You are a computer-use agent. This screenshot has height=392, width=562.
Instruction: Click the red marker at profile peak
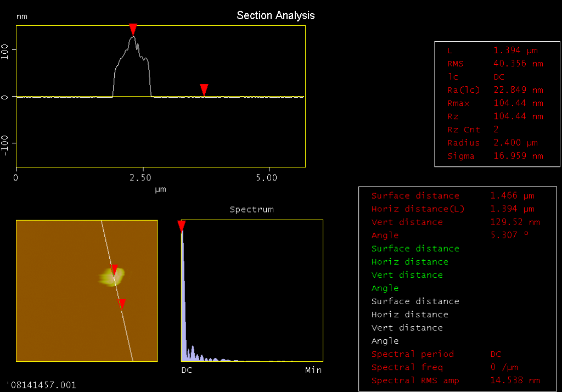click(x=133, y=30)
